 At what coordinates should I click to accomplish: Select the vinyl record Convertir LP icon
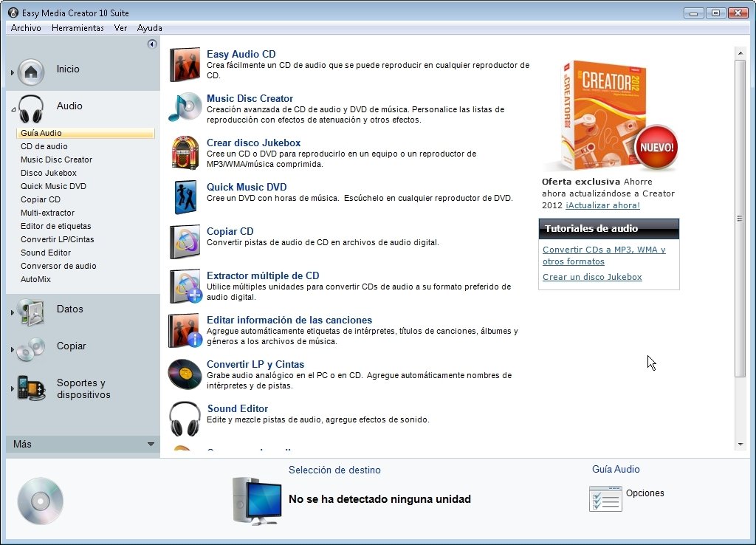coord(185,374)
